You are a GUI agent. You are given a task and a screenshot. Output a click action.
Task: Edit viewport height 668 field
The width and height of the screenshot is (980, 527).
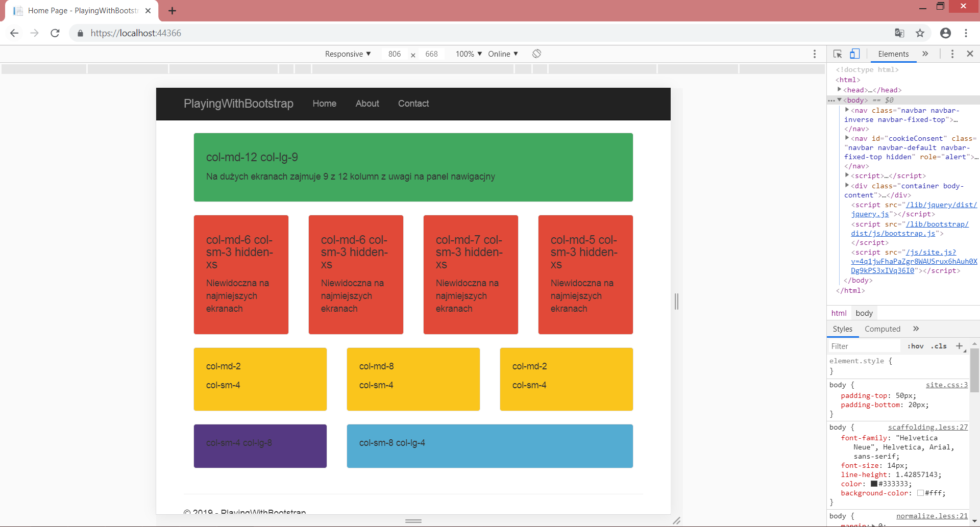click(431, 54)
